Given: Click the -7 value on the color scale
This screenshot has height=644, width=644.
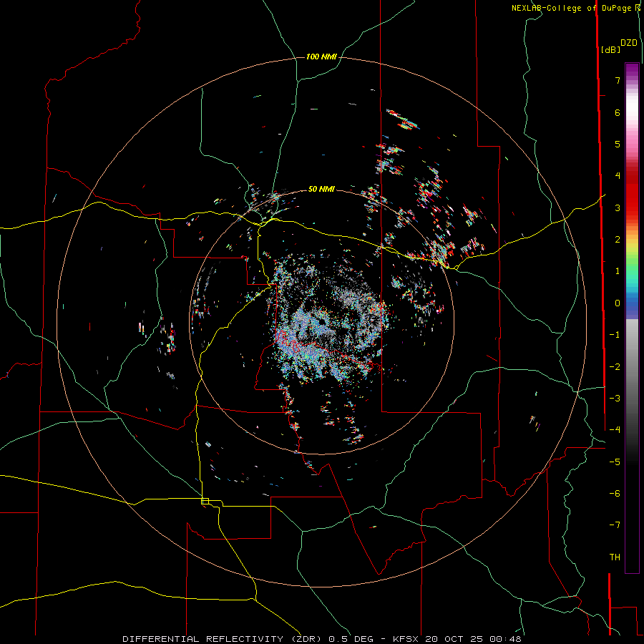Looking at the screenshot, I should [615, 525].
